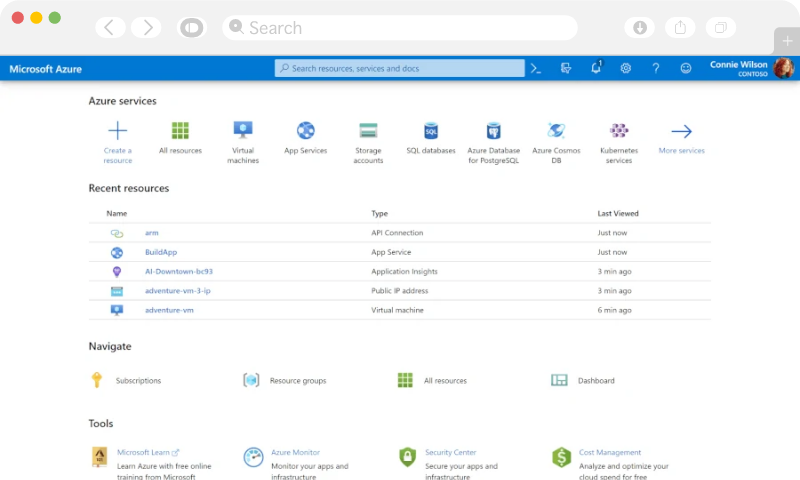Click More services arrow
Viewport: 800px width, 480px height.
coord(681,131)
